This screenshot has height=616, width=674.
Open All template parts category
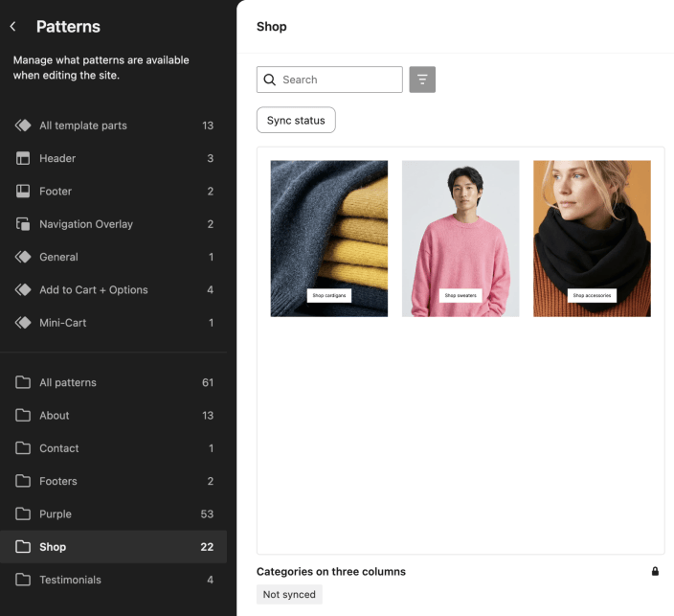pos(114,125)
